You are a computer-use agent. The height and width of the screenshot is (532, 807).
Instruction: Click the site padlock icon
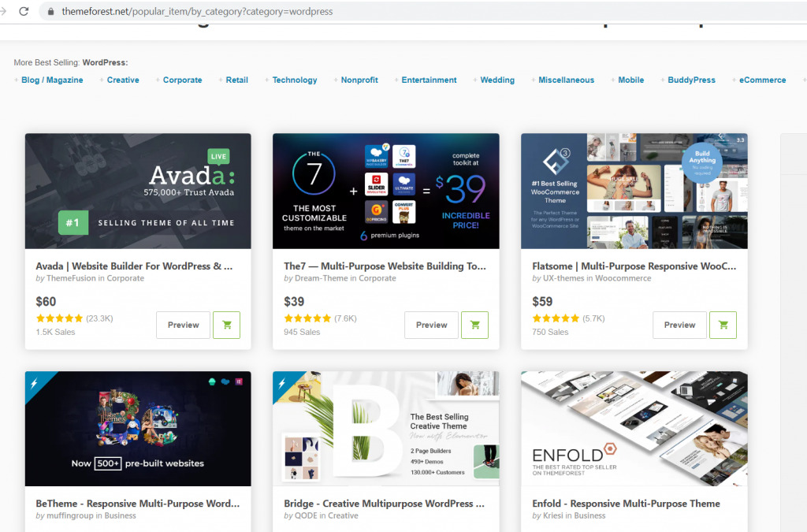point(50,11)
